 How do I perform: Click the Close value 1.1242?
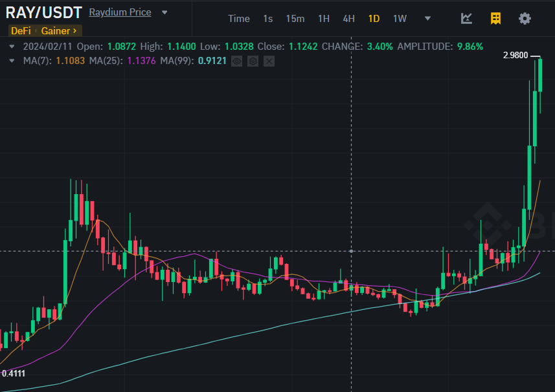point(303,47)
